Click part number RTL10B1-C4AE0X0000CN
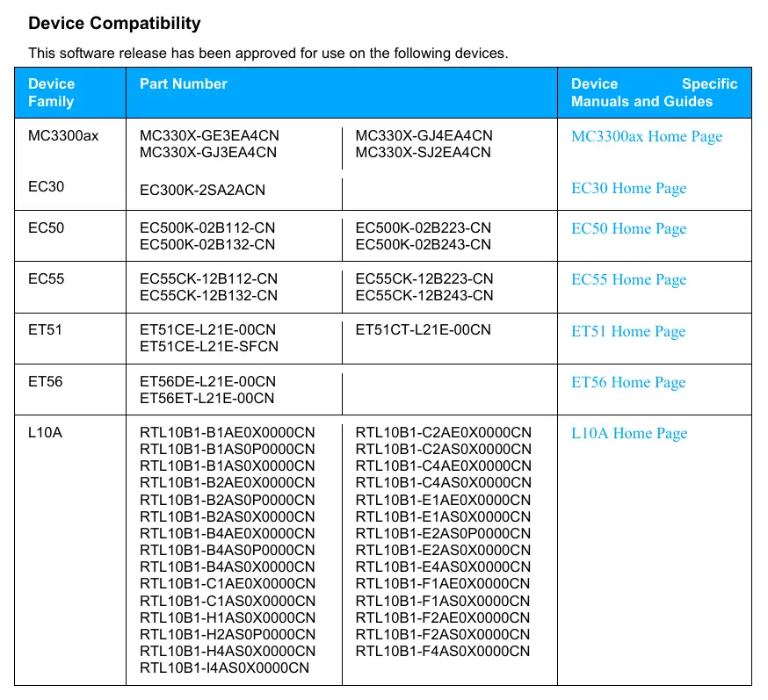Screen dimensions: 768x700 [443, 465]
